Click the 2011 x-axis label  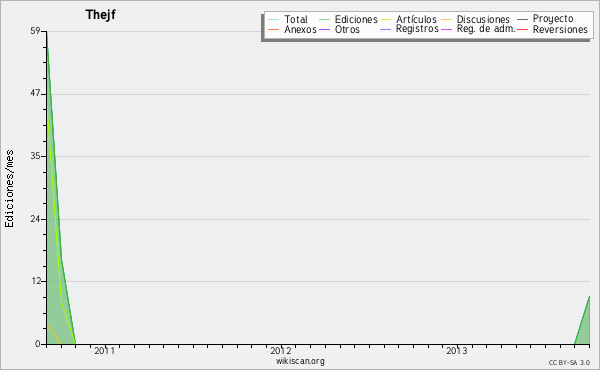point(104,350)
